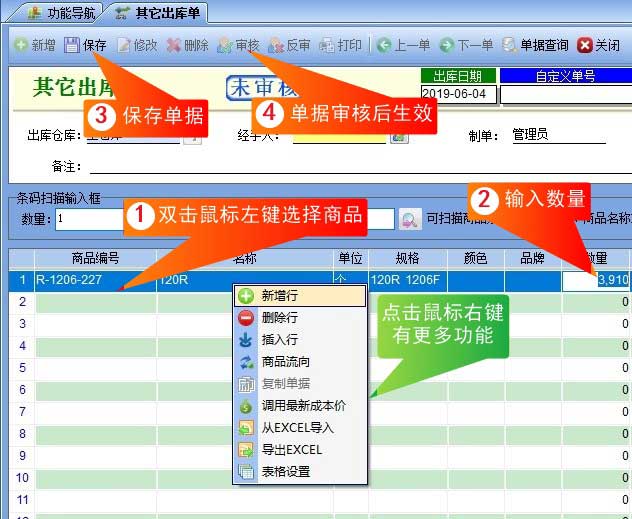Image resolution: width=632 pixels, height=519 pixels.
Task: Click the 删除 red X icon
Action: (x=174, y=45)
